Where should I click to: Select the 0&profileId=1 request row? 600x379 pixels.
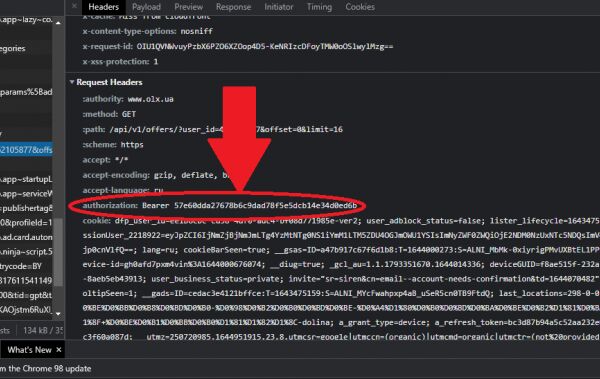[x=26, y=222]
